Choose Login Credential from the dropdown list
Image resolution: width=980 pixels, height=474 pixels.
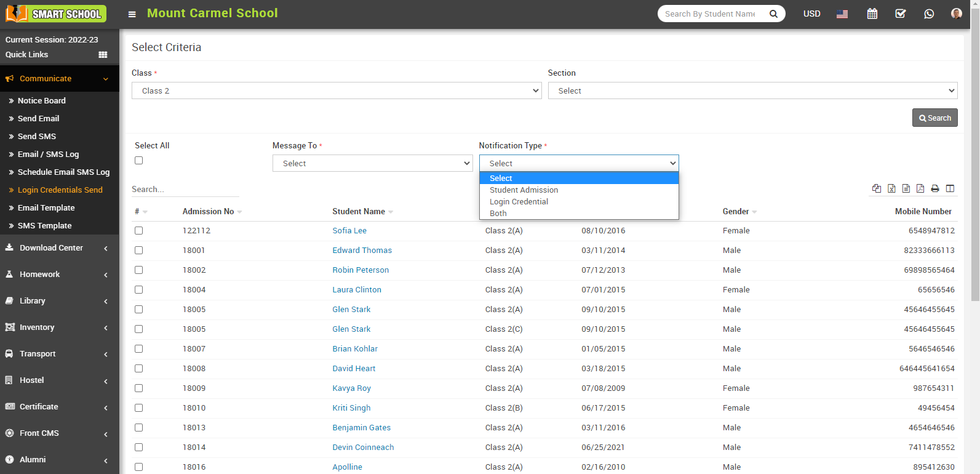[x=519, y=202]
